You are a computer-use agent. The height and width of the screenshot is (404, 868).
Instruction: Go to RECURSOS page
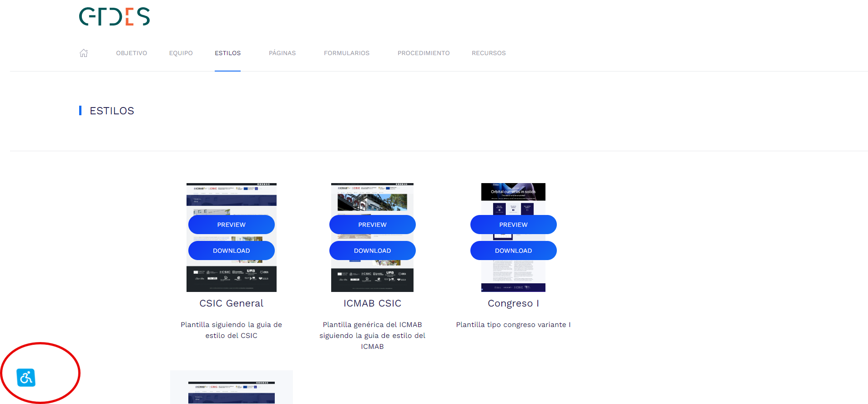(489, 53)
